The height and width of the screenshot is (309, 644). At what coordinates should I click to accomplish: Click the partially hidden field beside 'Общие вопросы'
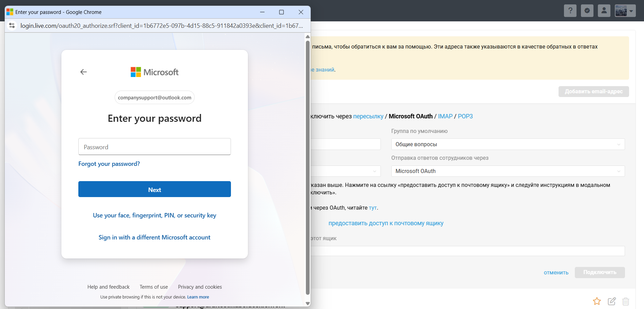click(346, 144)
